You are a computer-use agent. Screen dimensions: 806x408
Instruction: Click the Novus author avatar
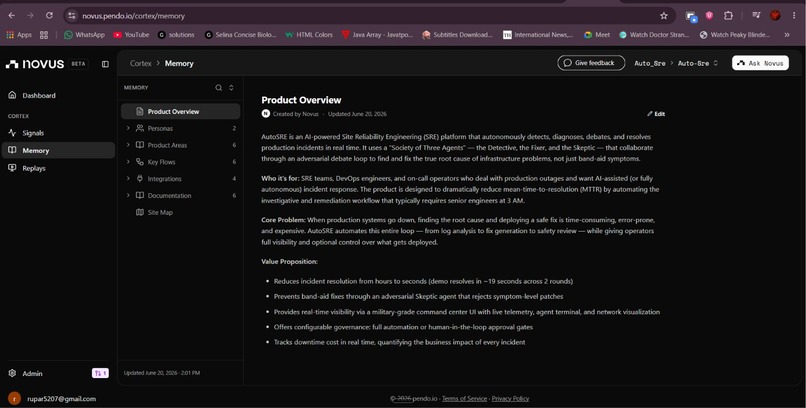pos(266,114)
